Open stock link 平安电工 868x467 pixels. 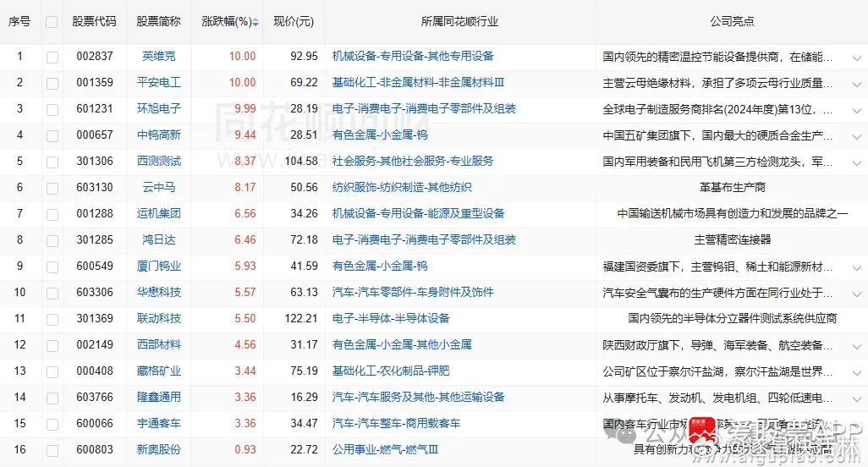tap(159, 82)
